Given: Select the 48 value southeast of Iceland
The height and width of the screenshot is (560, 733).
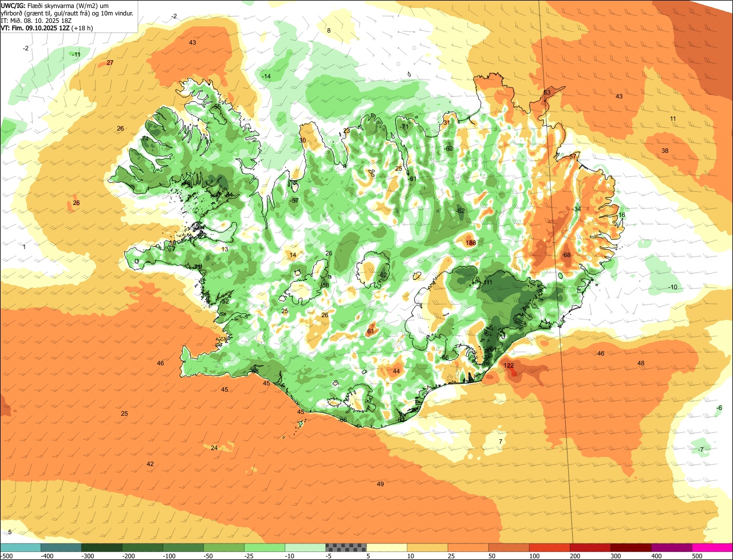Looking at the screenshot, I should (x=641, y=364).
